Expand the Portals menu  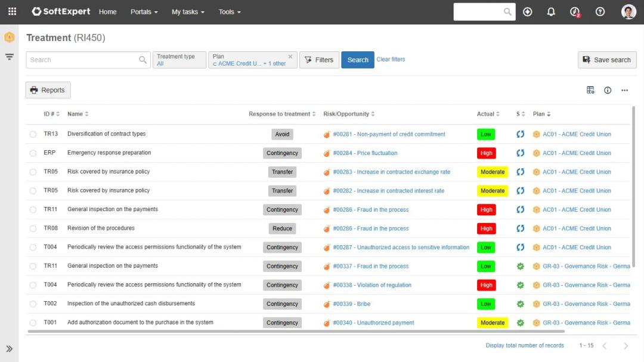[x=144, y=12]
